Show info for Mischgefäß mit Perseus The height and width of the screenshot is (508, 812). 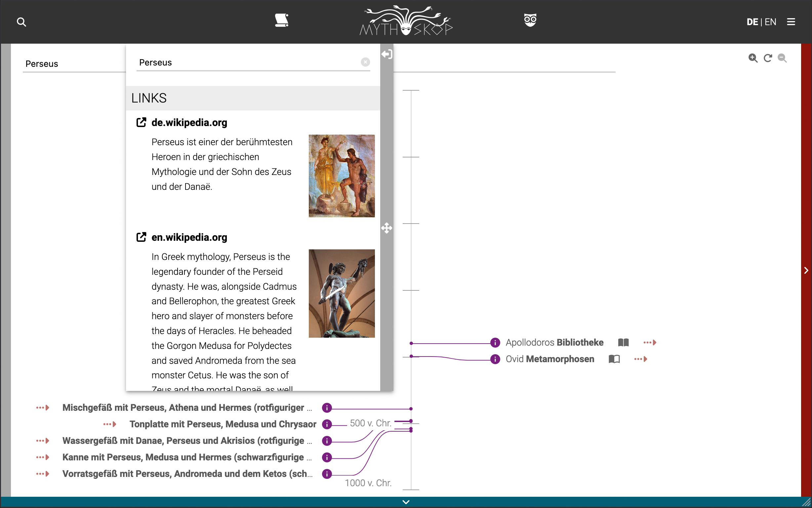click(327, 407)
